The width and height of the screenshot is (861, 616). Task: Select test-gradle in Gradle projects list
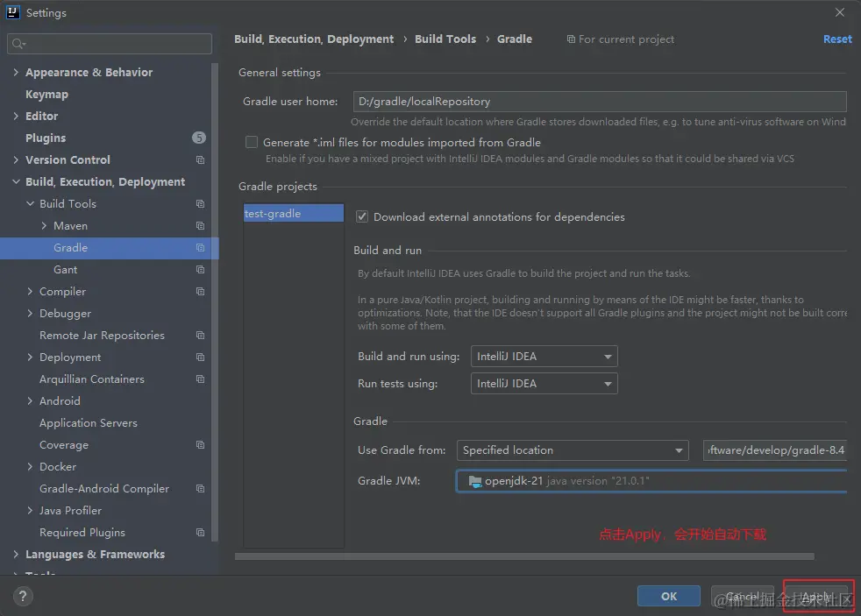pos(294,214)
